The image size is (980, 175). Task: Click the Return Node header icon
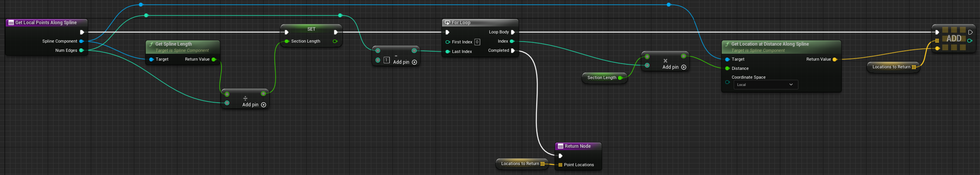coord(561,146)
